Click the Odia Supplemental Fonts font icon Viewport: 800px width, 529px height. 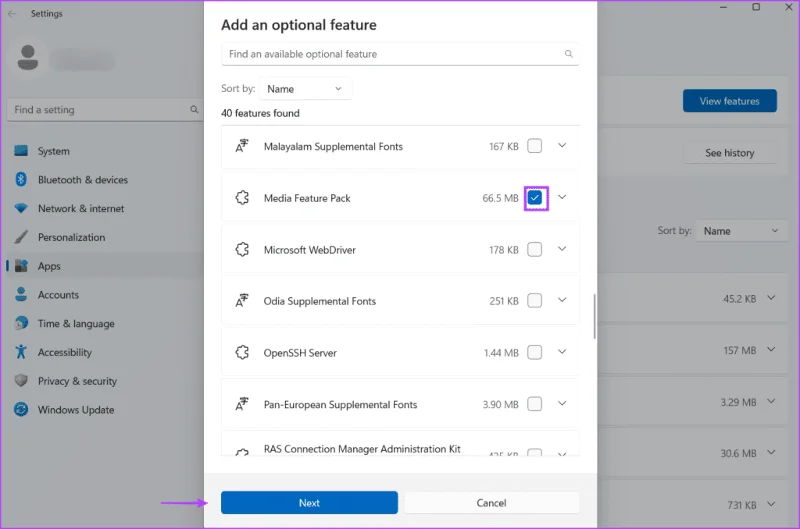point(242,301)
